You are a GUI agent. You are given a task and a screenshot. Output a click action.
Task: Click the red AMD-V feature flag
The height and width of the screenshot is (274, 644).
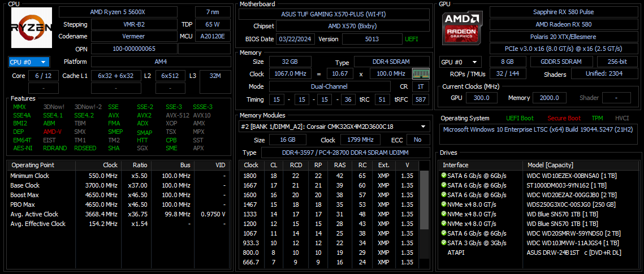tap(54, 132)
